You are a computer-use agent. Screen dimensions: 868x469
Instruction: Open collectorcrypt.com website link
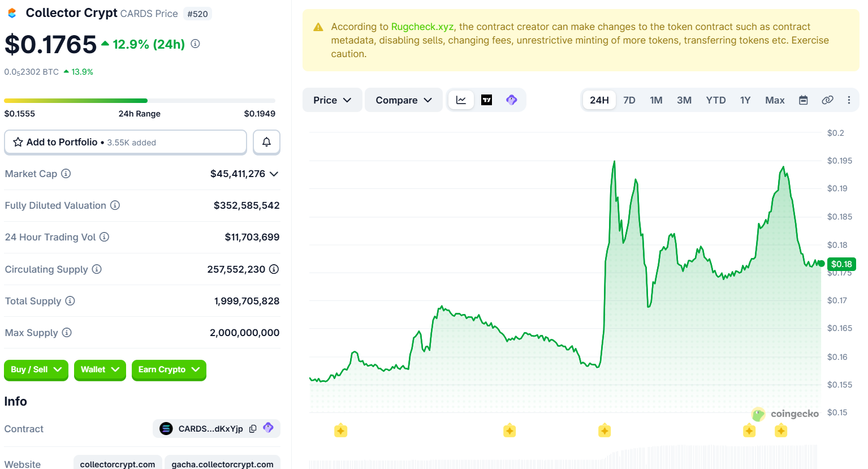pos(118,463)
